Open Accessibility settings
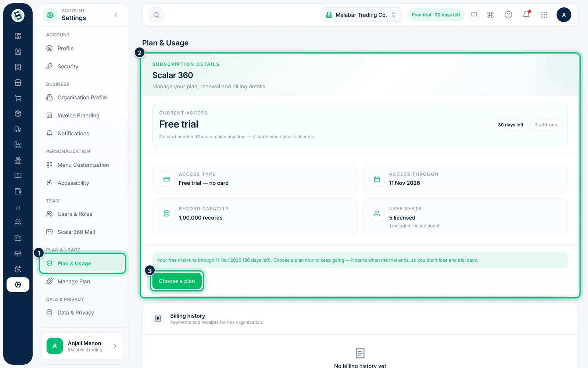The width and height of the screenshot is (588, 368). pyautogui.click(x=82, y=183)
